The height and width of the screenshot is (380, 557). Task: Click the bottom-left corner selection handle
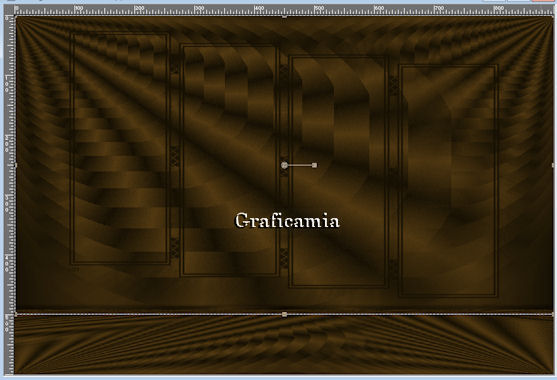15,314
